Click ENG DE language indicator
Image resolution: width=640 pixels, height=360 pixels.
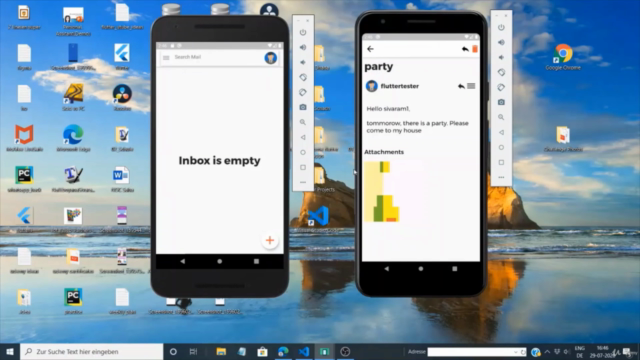coord(580,352)
